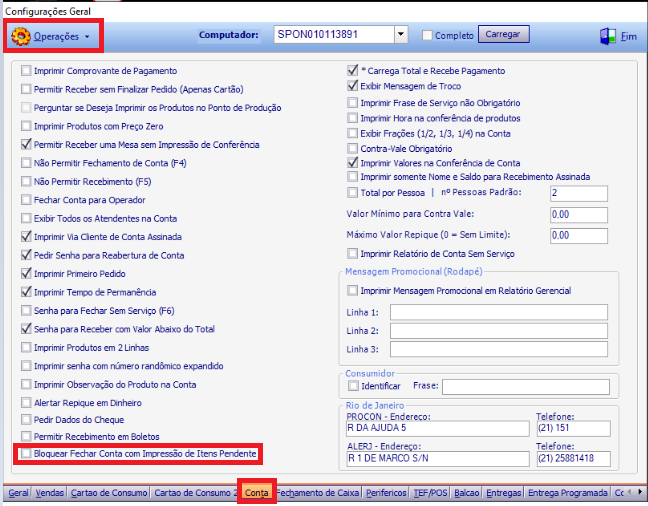The width and height of the screenshot is (648, 506).
Task: Click the nº Pessoas Padrão field
Action: [579, 193]
